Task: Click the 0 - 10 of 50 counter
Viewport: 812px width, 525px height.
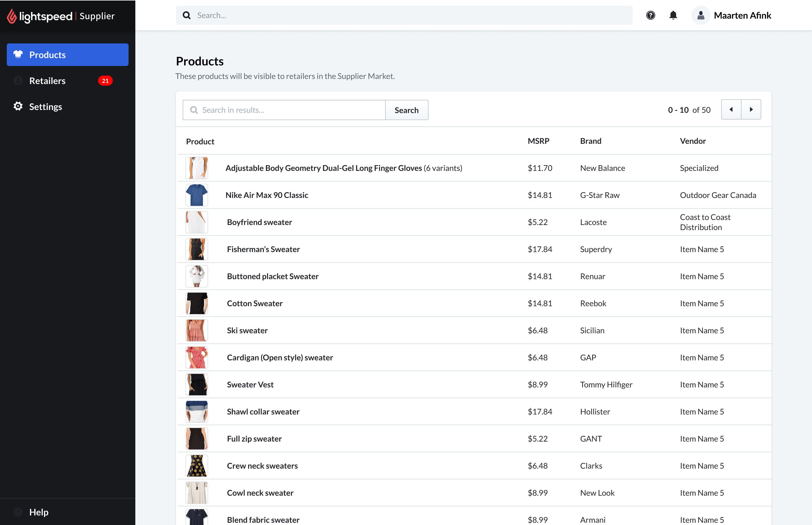Action: pos(689,110)
